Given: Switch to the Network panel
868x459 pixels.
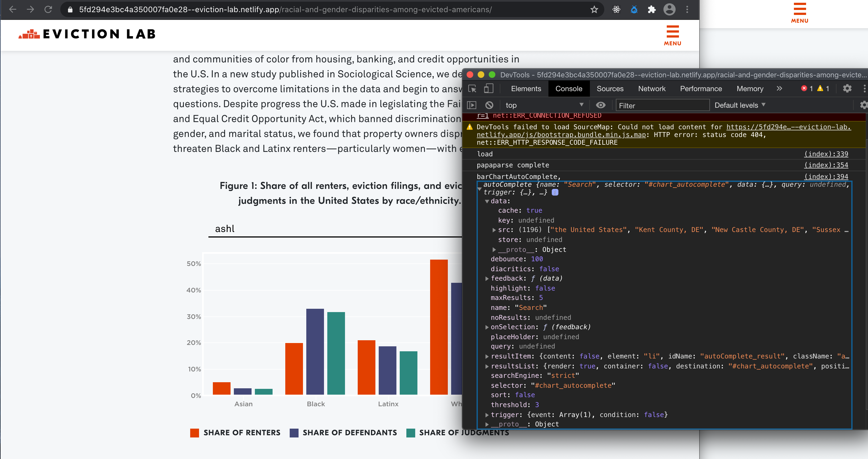Looking at the screenshot, I should [652, 89].
